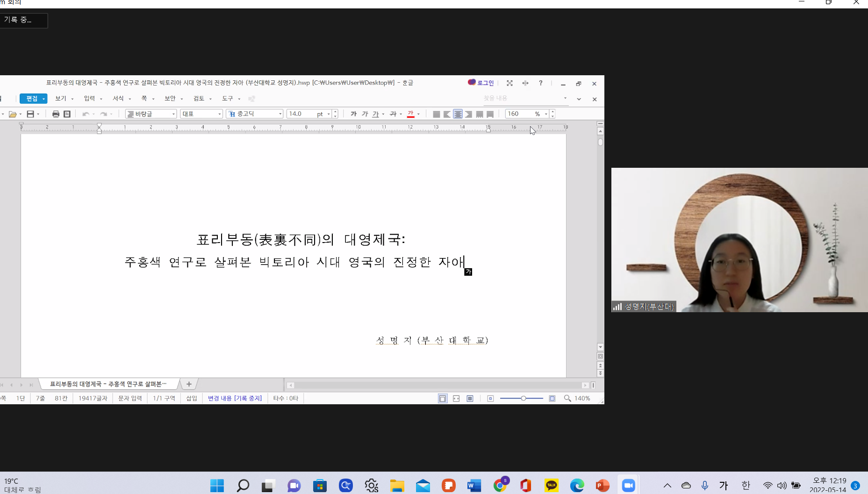Image resolution: width=868 pixels, height=494 pixels.
Task: Open the 입력 menu
Action: coord(89,99)
